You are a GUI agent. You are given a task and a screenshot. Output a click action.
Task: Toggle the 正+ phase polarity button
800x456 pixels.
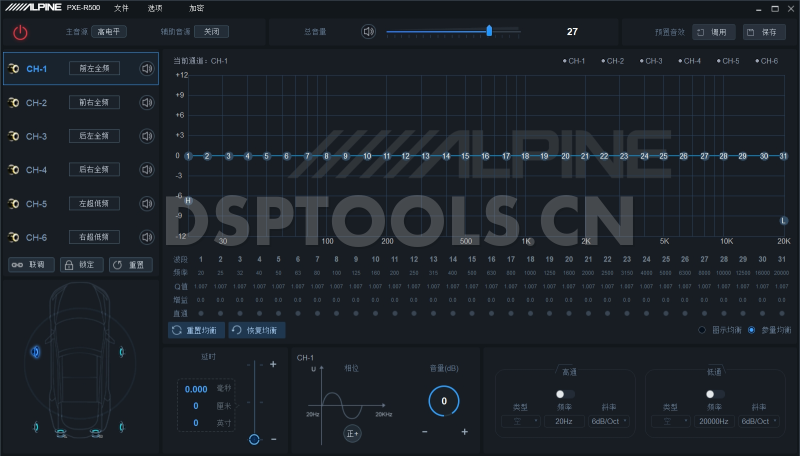point(352,434)
